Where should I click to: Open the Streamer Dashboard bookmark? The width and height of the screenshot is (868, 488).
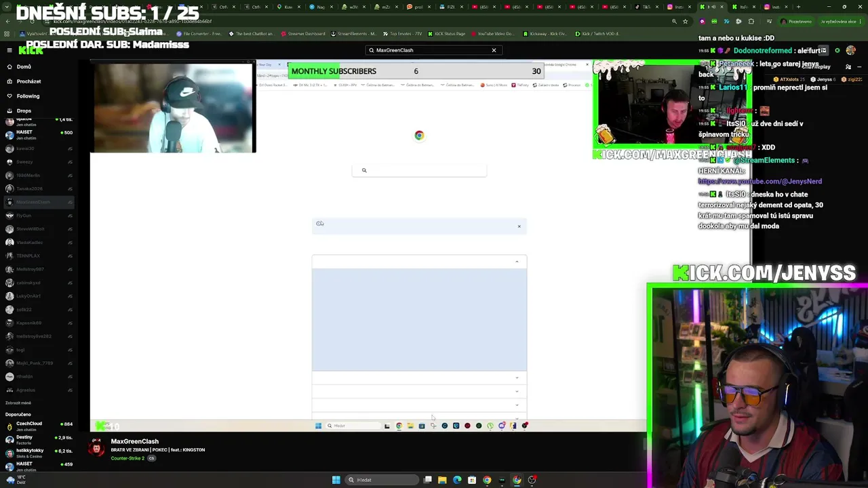pyautogui.click(x=303, y=34)
